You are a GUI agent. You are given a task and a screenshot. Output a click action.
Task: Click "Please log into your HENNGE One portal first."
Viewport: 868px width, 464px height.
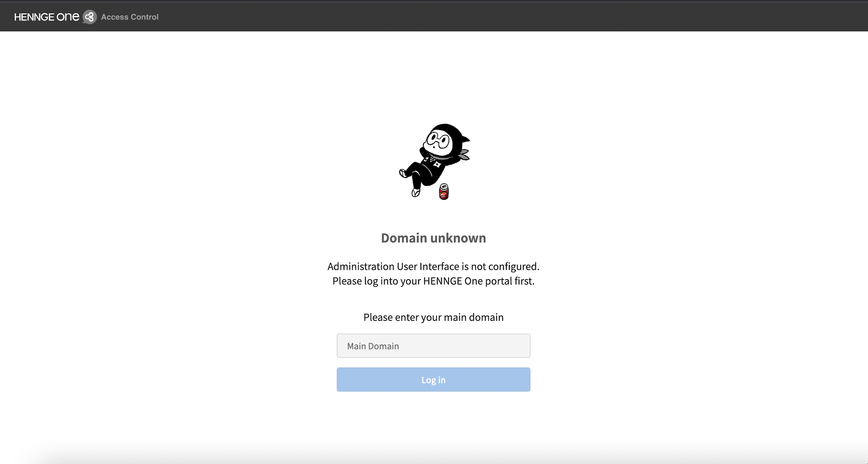(433, 281)
